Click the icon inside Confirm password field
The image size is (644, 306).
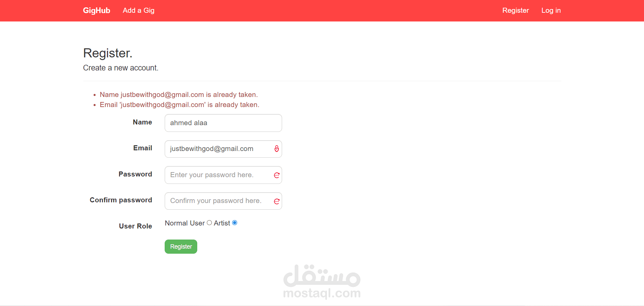click(x=277, y=201)
